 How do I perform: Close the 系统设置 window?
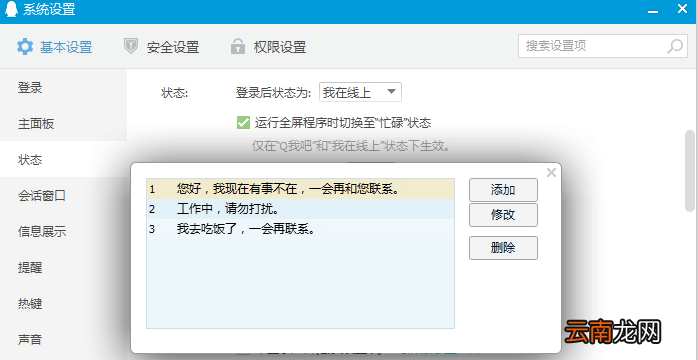[682, 8]
